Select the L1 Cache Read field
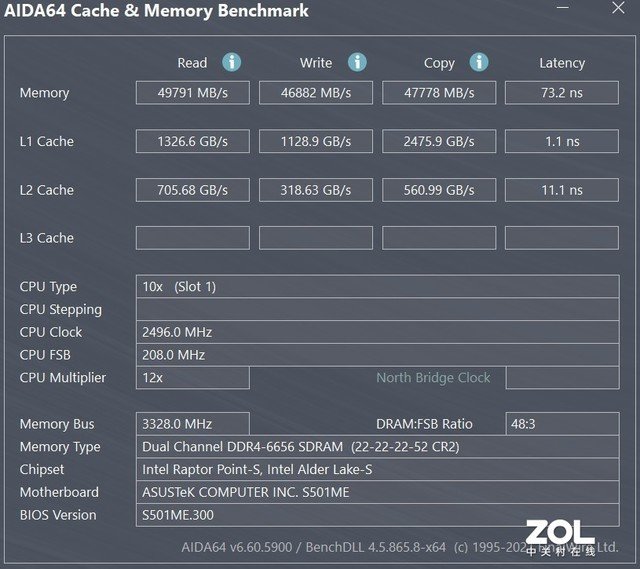Viewport: 640px width, 569px height. [x=192, y=142]
